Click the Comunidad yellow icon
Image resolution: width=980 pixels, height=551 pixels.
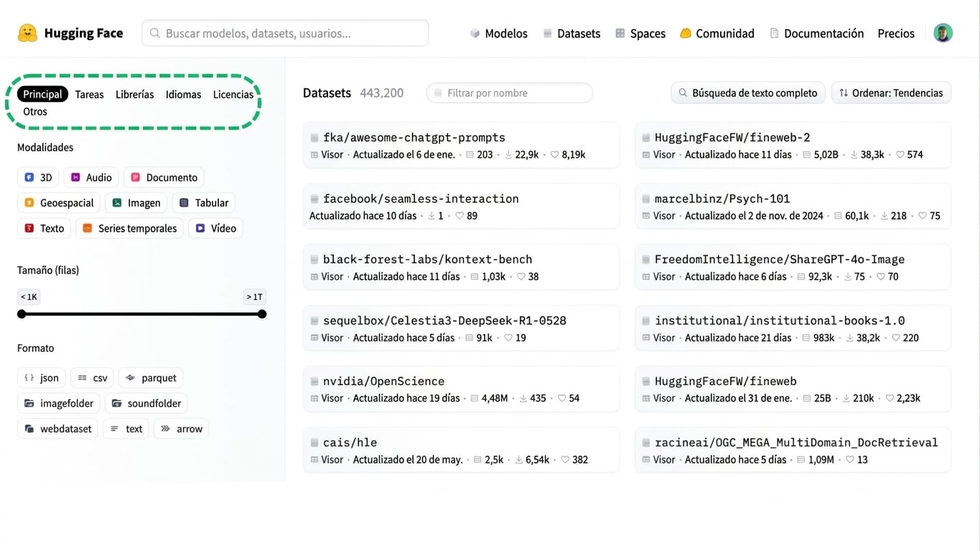[x=686, y=34]
